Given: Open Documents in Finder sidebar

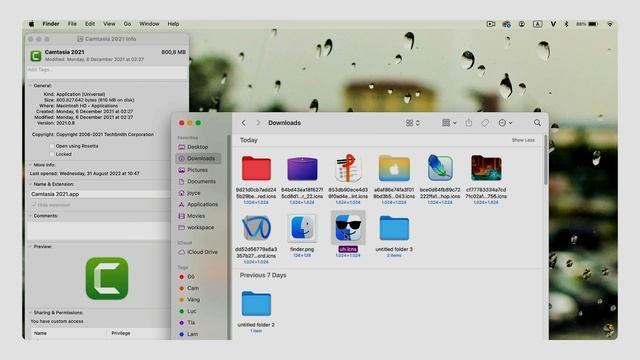Looking at the screenshot, I should coord(199,181).
